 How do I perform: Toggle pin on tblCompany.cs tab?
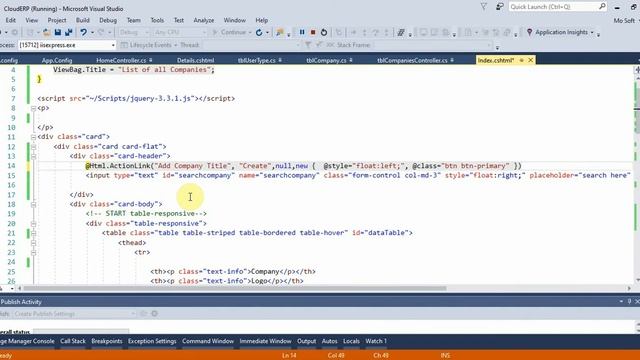click(x=351, y=60)
